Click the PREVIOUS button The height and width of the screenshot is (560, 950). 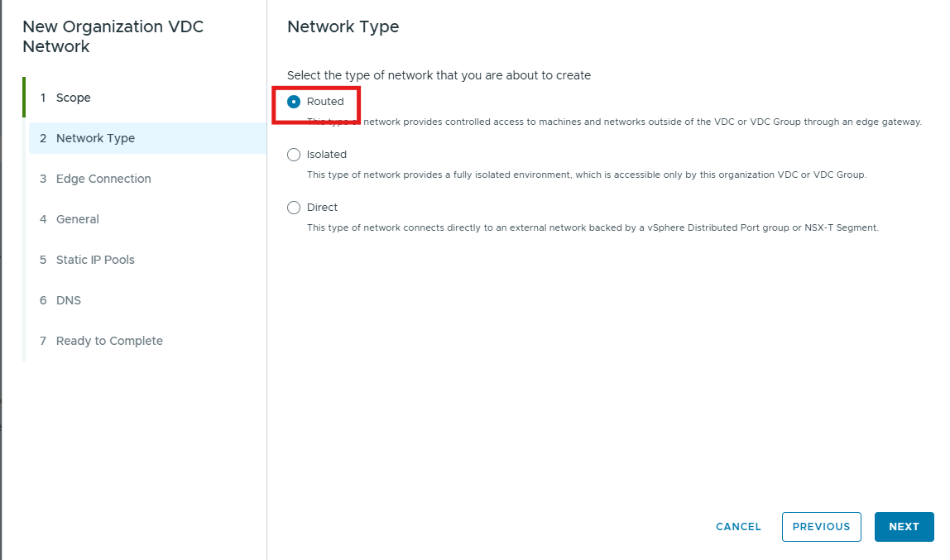coord(821,527)
